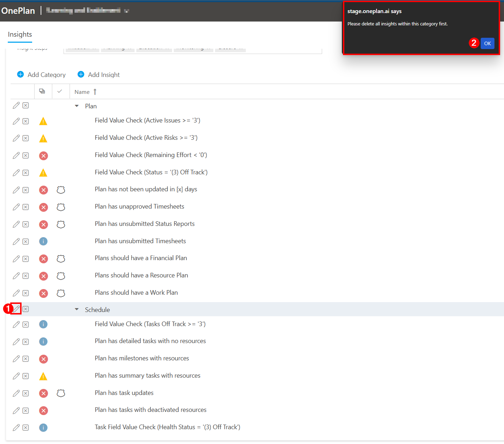Delete 'Plan has unapproved Timesheets' insight
Screen dimensions: 504x444
pyautogui.click(x=26, y=207)
